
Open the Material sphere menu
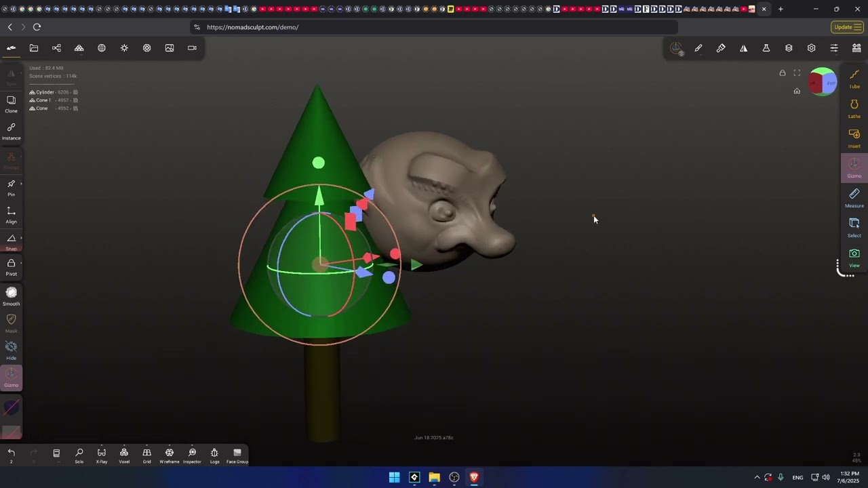pyautogui.click(x=102, y=48)
